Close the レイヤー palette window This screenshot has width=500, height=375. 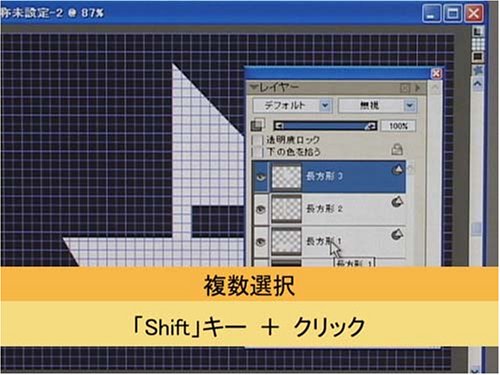tap(436, 73)
